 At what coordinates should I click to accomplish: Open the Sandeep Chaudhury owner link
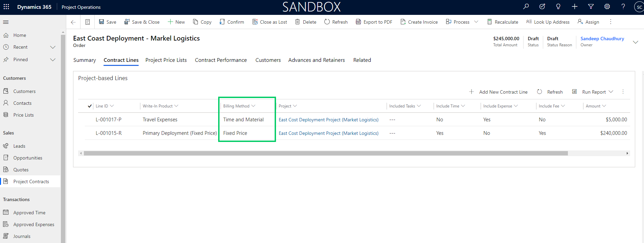[x=602, y=39]
